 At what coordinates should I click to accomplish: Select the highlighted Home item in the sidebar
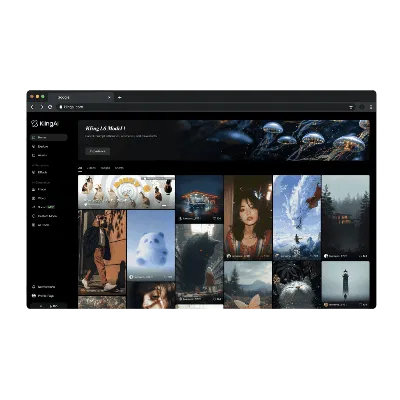click(x=49, y=137)
